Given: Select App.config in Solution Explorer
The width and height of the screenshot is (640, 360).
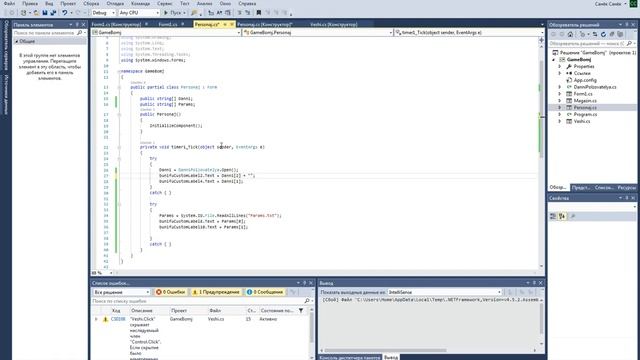Looking at the screenshot, I should tap(585, 80).
